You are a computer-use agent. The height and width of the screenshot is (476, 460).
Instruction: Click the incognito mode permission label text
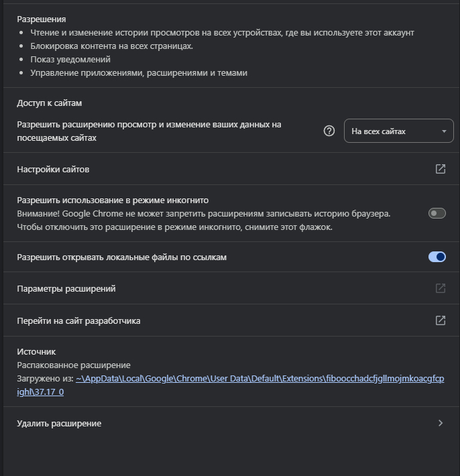113,200
